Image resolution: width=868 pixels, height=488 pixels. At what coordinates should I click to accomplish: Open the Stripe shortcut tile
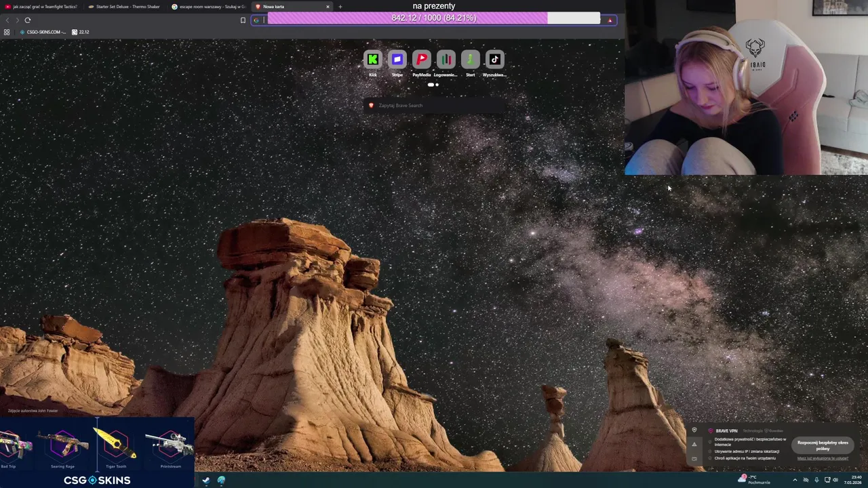point(397,60)
